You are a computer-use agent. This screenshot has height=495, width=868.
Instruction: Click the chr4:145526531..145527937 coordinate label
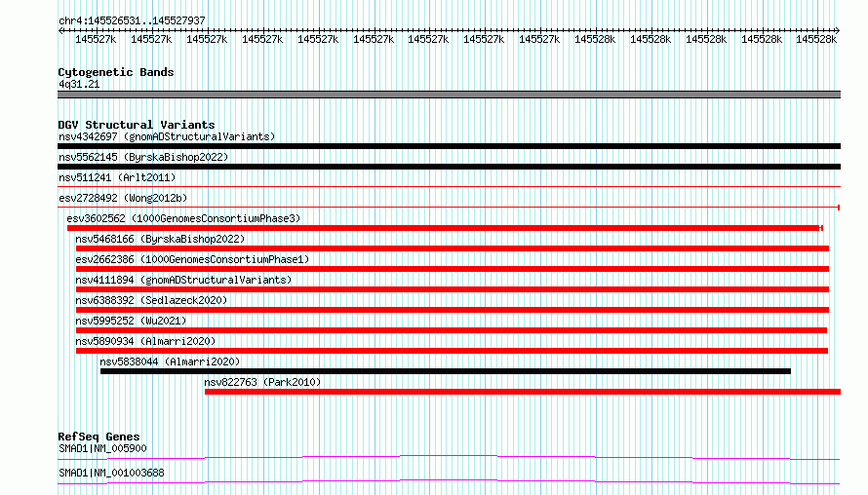(132, 20)
